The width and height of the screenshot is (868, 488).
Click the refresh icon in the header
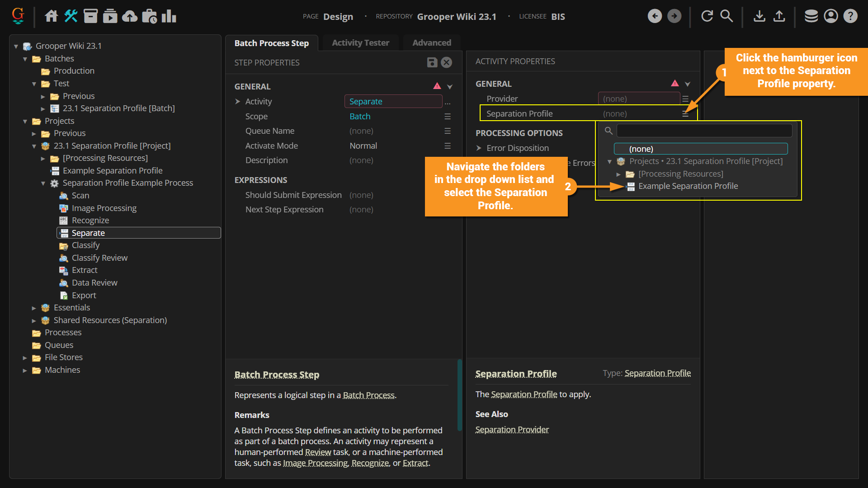click(707, 16)
